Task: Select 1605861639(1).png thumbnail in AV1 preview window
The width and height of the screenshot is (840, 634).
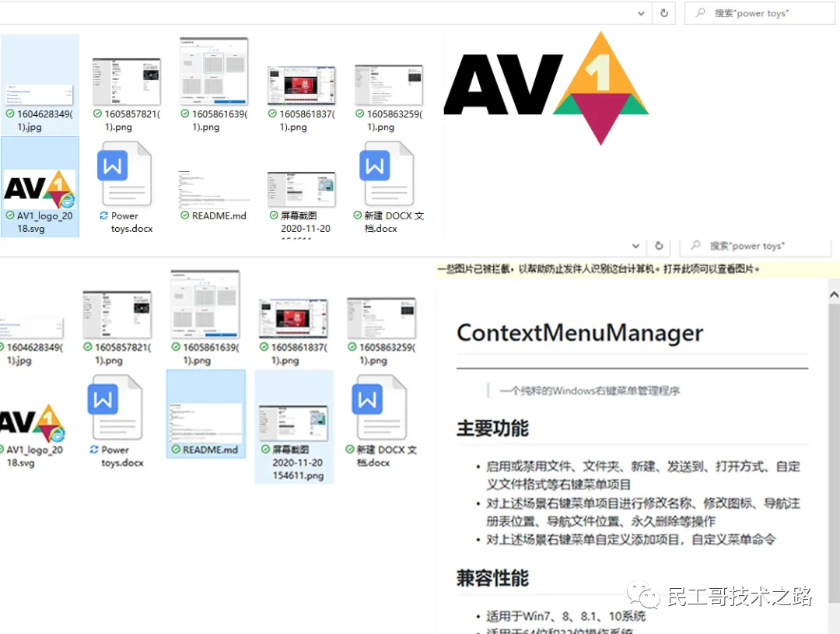Action: point(214,71)
